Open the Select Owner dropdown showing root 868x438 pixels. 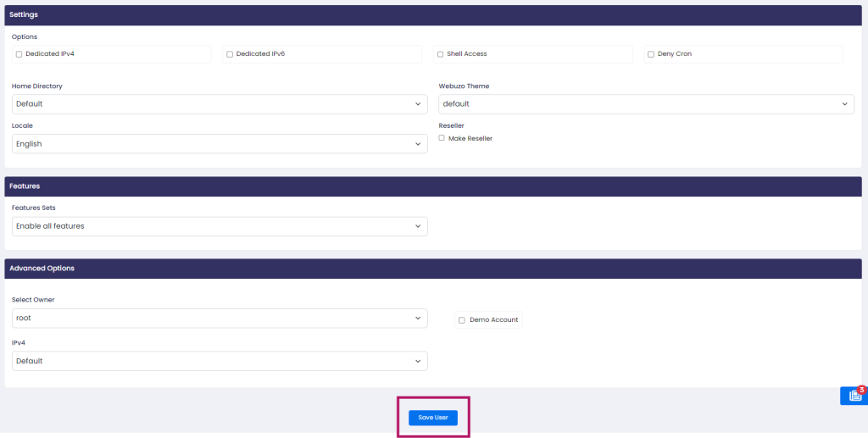click(220, 319)
